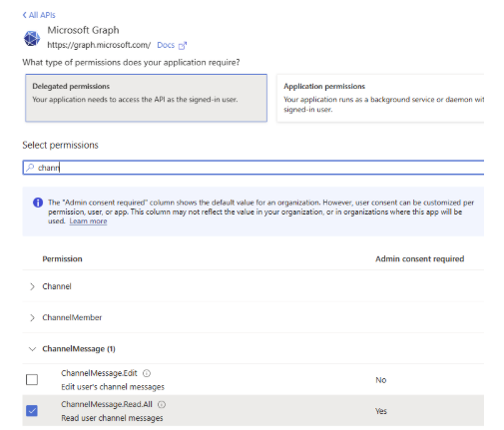Click the back arrow beside All APIs
This screenshot has width=504, height=430.
click(x=24, y=15)
